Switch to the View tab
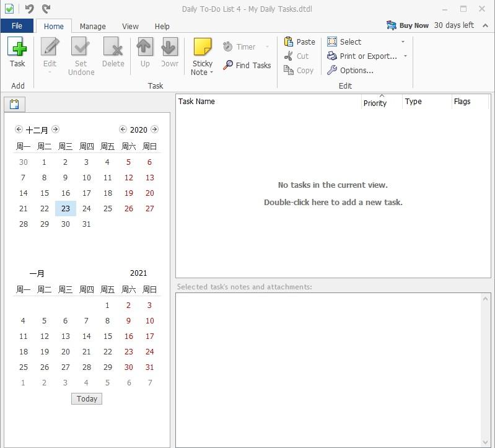This screenshot has height=448, width=495. click(x=130, y=26)
